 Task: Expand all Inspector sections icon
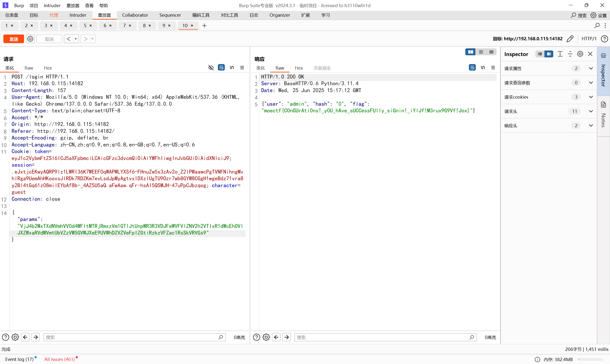click(x=560, y=54)
